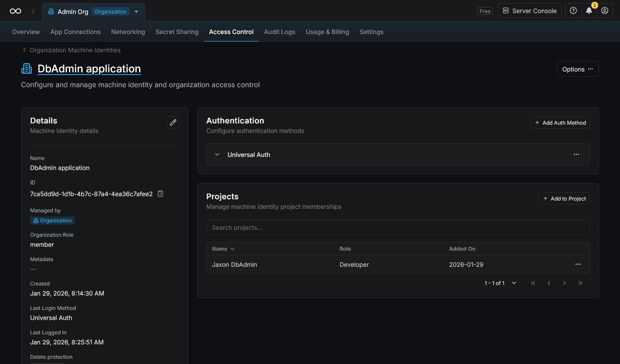Open the rows-per-page dropdown
The width and height of the screenshot is (620, 364).
(x=514, y=283)
